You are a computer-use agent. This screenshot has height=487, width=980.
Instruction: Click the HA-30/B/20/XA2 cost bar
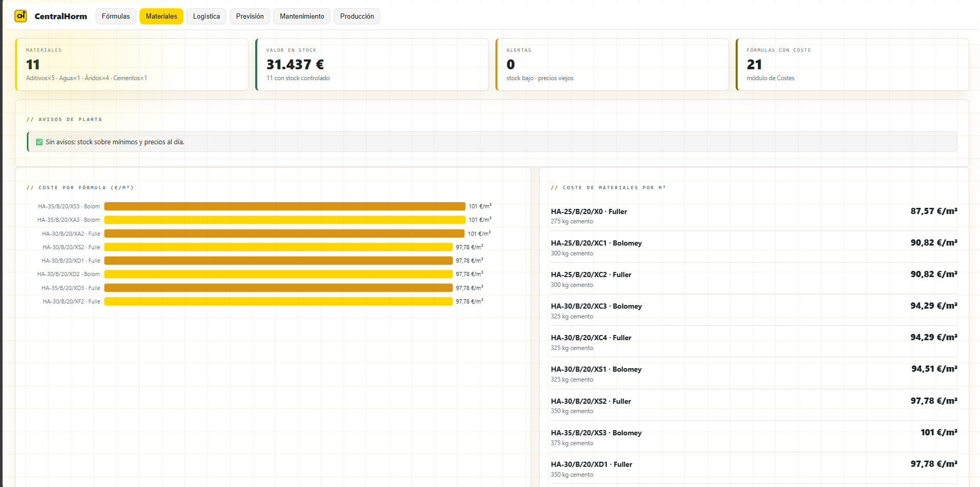[284, 234]
